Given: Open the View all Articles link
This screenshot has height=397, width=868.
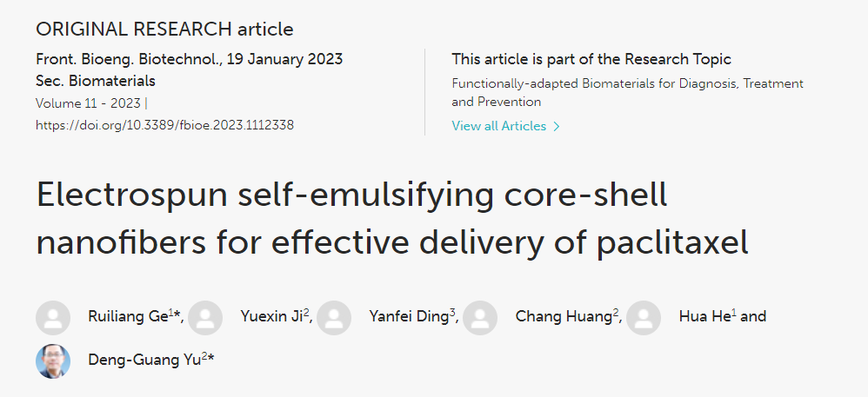Looking at the screenshot, I should (x=498, y=126).
